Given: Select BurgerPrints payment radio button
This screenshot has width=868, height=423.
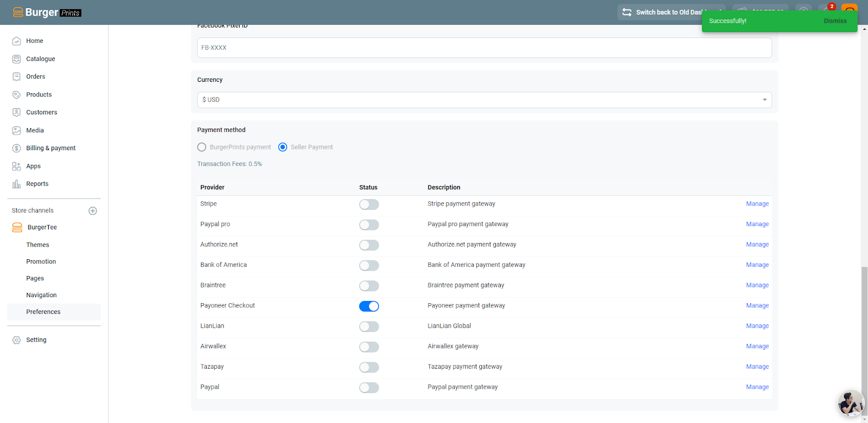Looking at the screenshot, I should coord(202,147).
